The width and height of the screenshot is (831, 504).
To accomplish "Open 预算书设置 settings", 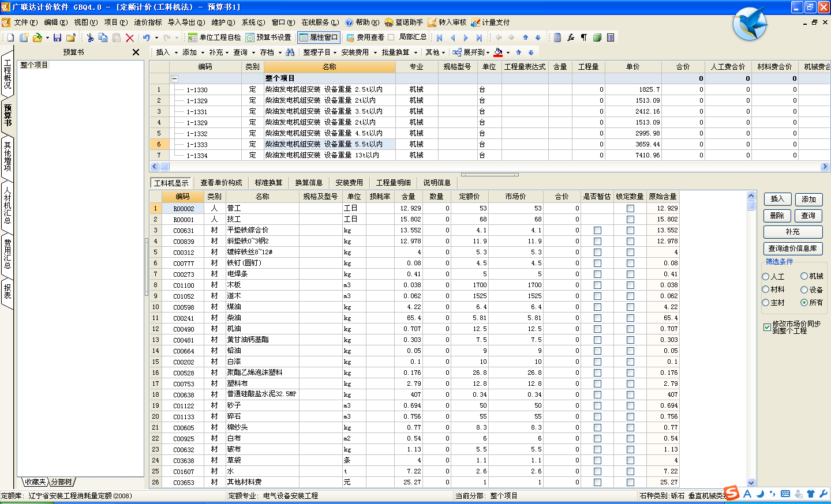I will (268, 37).
